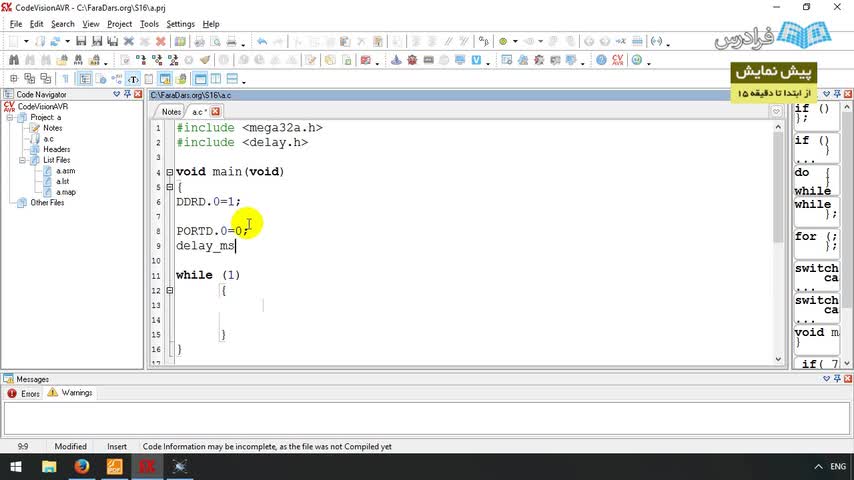
Task: Click the Print Preview magnifier icon
Action: pyautogui.click(x=216, y=41)
